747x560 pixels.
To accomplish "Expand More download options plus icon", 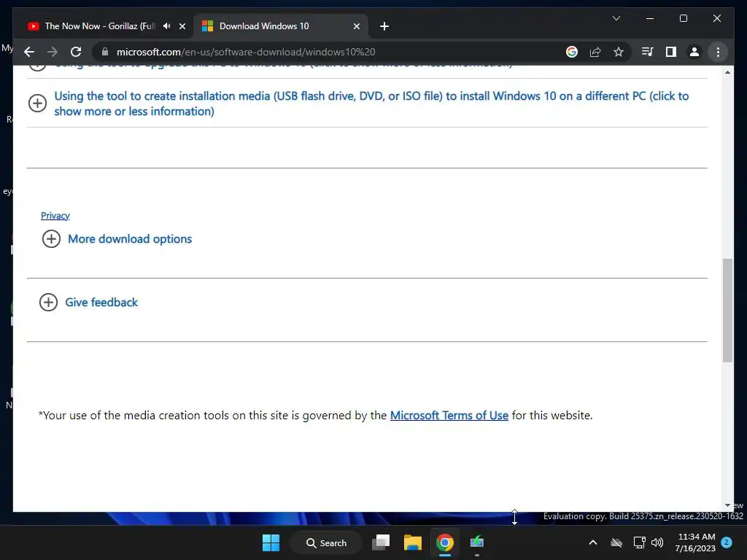I will coord(52,238).
